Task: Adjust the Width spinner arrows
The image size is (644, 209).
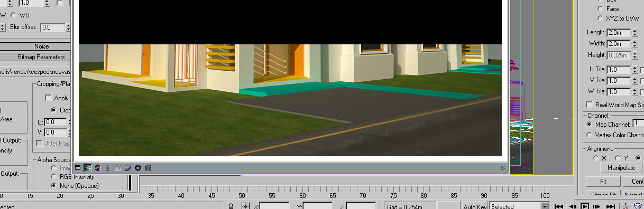Action: pyautogui.click(x=635, y=44)
